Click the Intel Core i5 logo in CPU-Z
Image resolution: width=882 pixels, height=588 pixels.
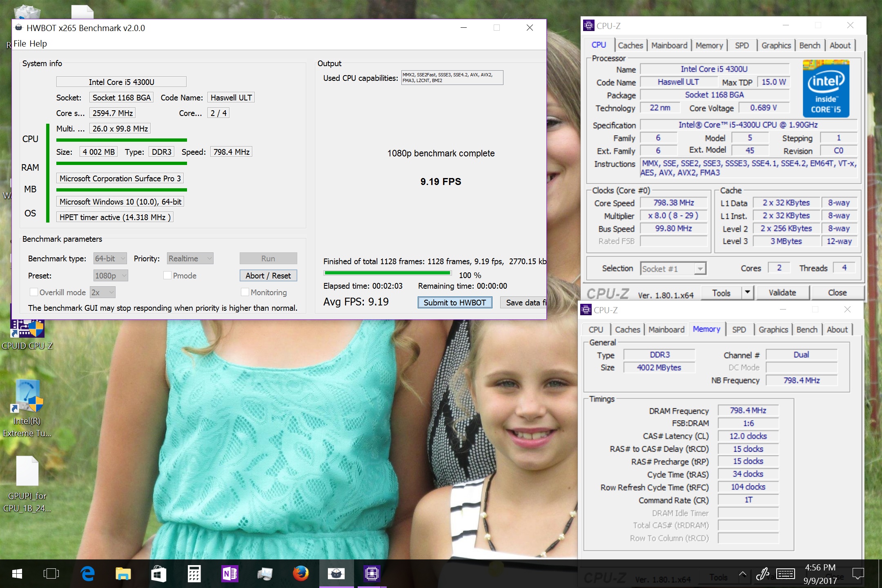pos(826,89)
